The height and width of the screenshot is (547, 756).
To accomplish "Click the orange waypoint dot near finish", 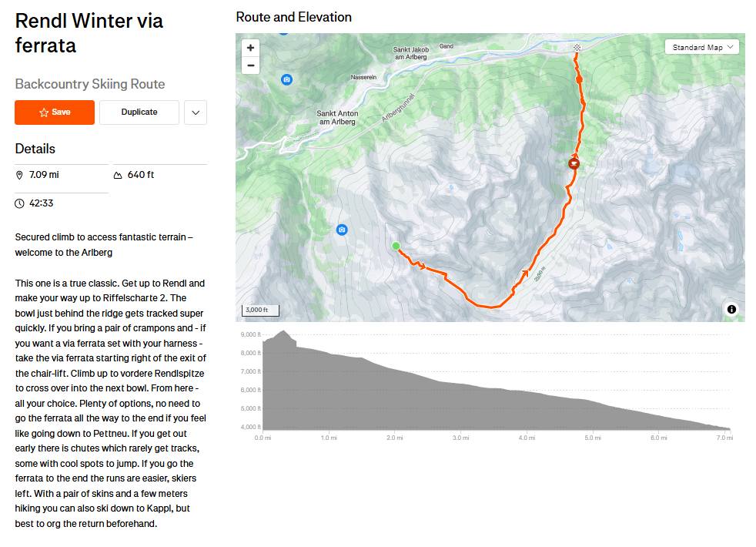I will tap(579, 79).
